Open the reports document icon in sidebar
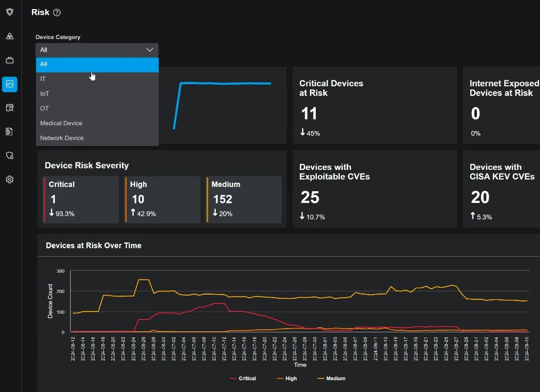540x392 pixels. (10, 132)
